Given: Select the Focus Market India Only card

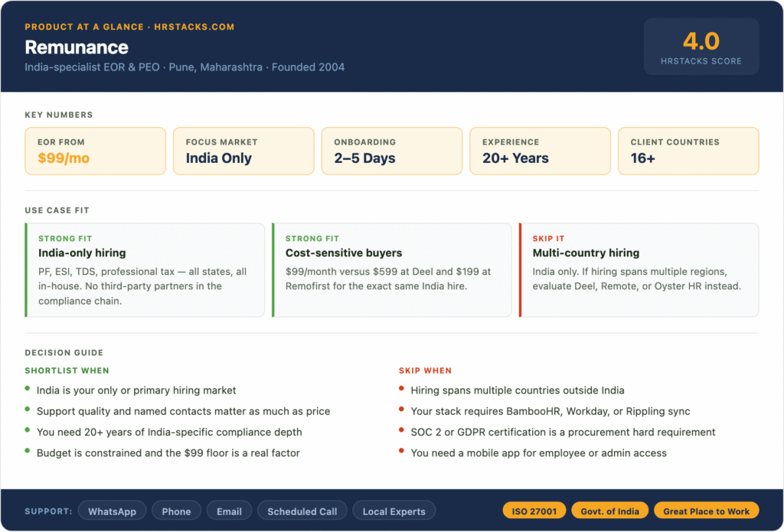Looking at the screenshot, I should 243,151.
